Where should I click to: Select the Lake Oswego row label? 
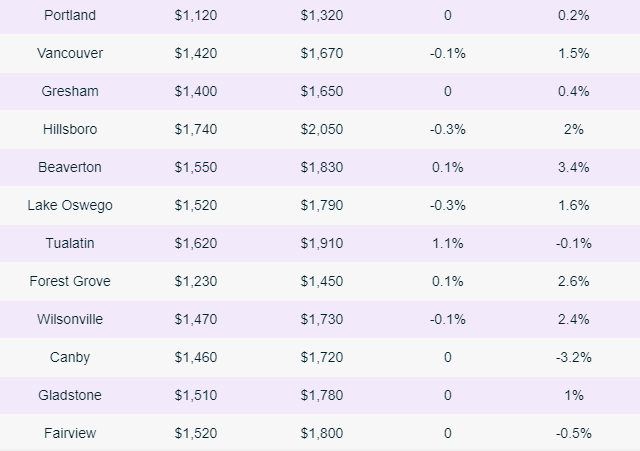point(70,205)
